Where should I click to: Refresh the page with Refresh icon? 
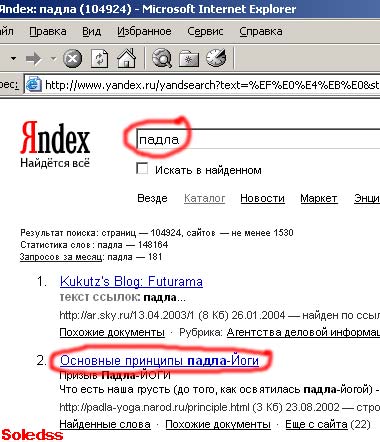coord(100,59)
